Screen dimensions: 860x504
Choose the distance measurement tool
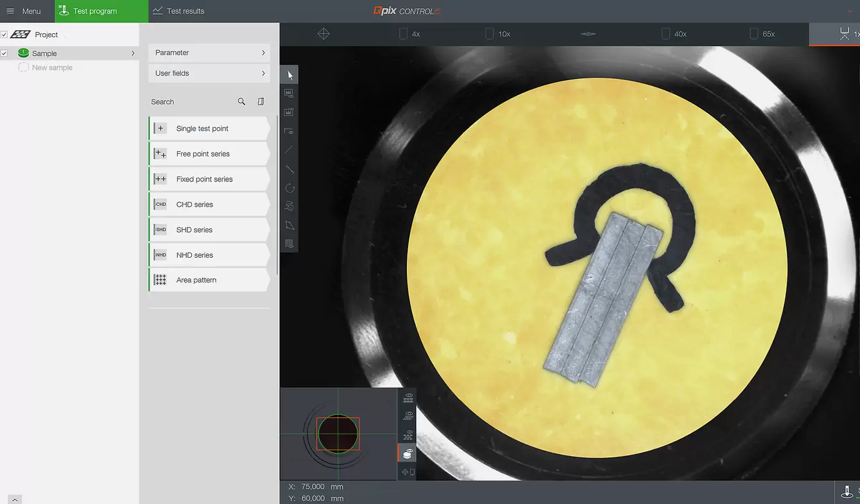pos(289,169)
